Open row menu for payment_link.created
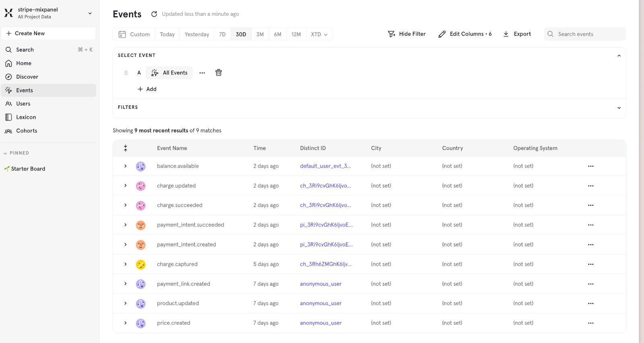This screenshot has height=343, width=644. click(x=590, y=284)
